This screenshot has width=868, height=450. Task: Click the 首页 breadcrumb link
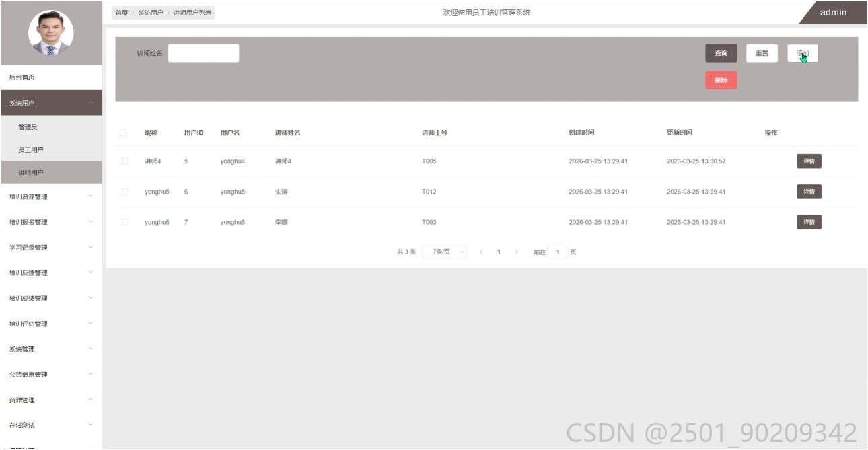122,13
